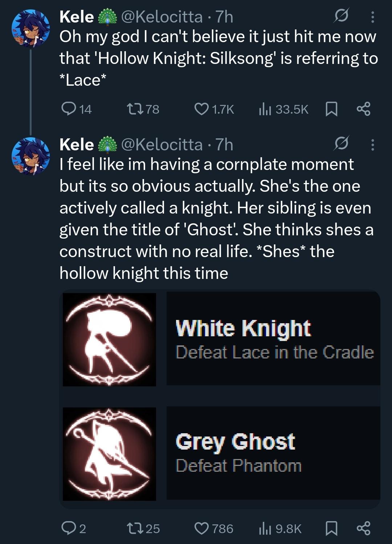Image resolution: width=392 pixels, height=544 pixels.
Task: Open the White Knight achievement image
Action: (109, 340)
